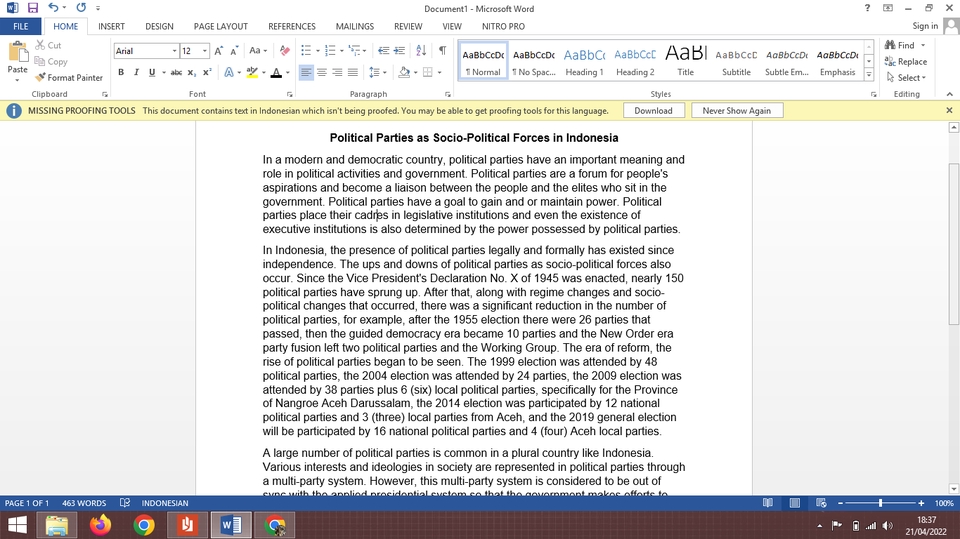The height and width of the screenshot is (539, 960).
Task: Open borders dropdown
Action: point(439,72)
